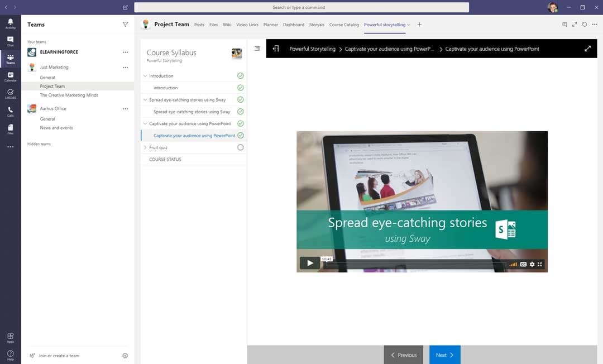This screenshot has height=364, width=603.
Task: Expand the Fruit quiz section chevron
Action: click(145, 147)
